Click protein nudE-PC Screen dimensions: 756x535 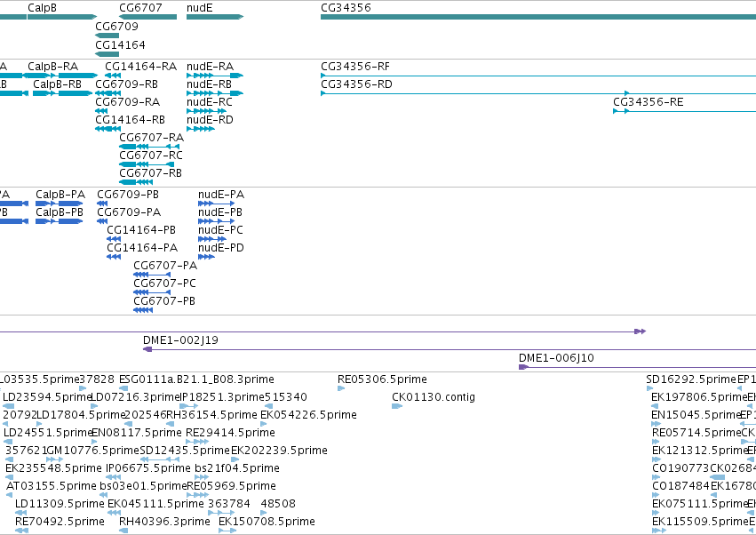coord(220,230)
